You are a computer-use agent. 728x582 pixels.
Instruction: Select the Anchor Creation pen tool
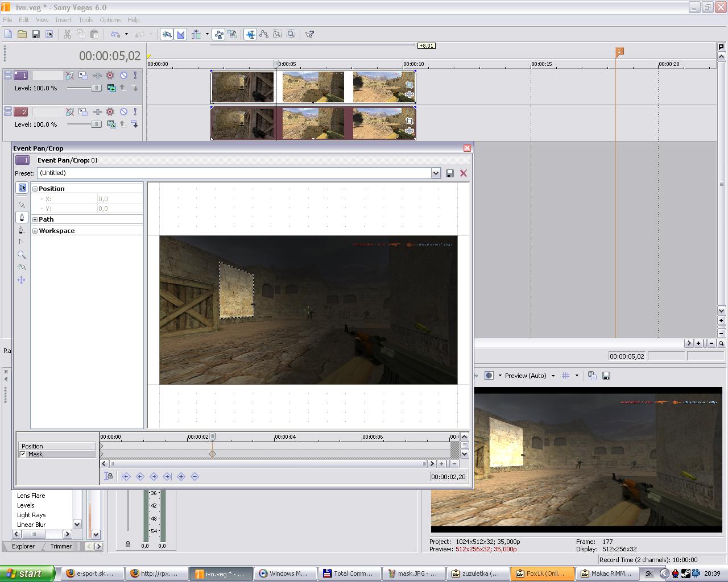tap(22, 217)
